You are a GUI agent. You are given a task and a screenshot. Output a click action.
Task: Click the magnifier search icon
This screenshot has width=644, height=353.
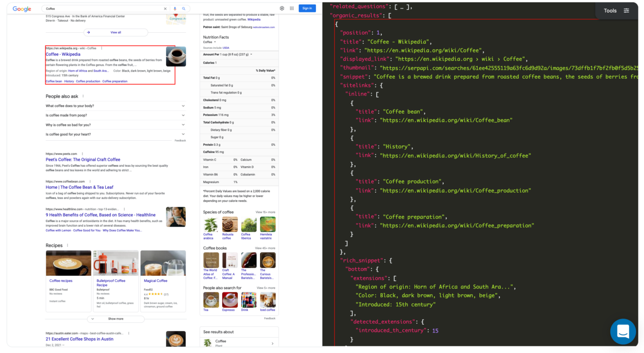click(x=184, y=9)
